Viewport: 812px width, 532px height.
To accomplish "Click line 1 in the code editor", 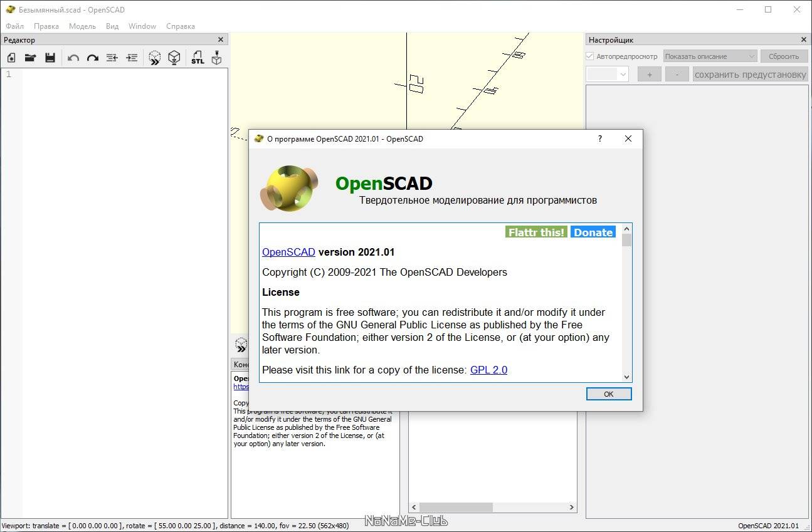I will [125, 75].
